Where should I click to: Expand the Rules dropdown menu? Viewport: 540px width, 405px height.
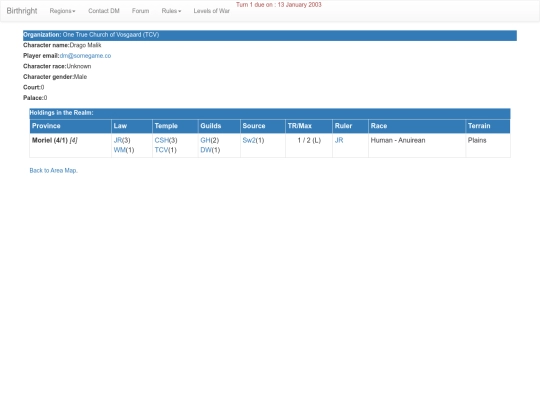pos(171,11)
